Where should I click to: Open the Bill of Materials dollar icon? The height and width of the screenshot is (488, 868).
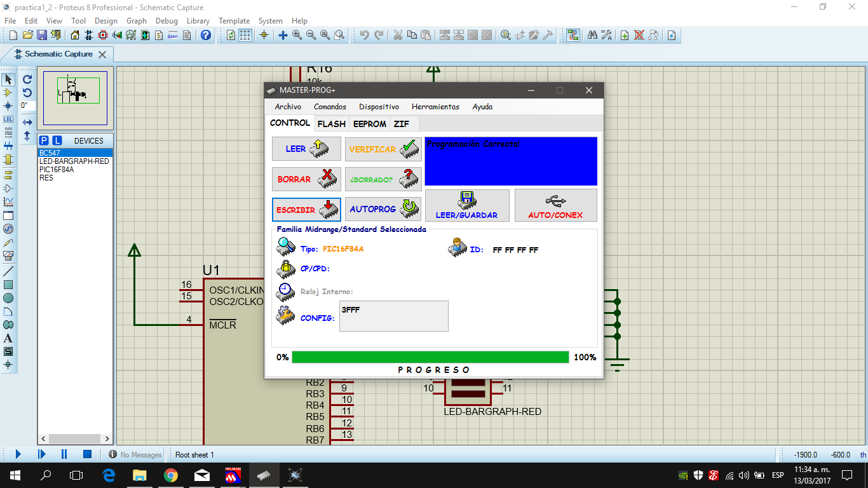click(x=159, y=35)
